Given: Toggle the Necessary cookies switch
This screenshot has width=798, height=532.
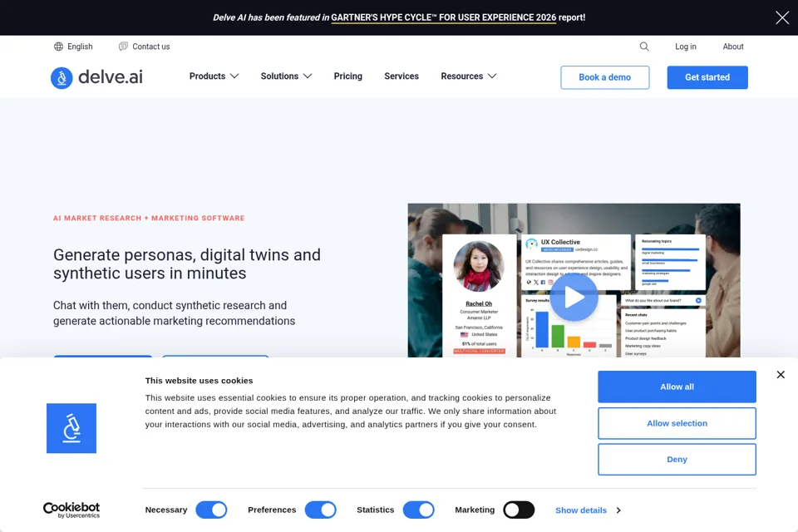Looking at the screenshot, I should (212, 510).
